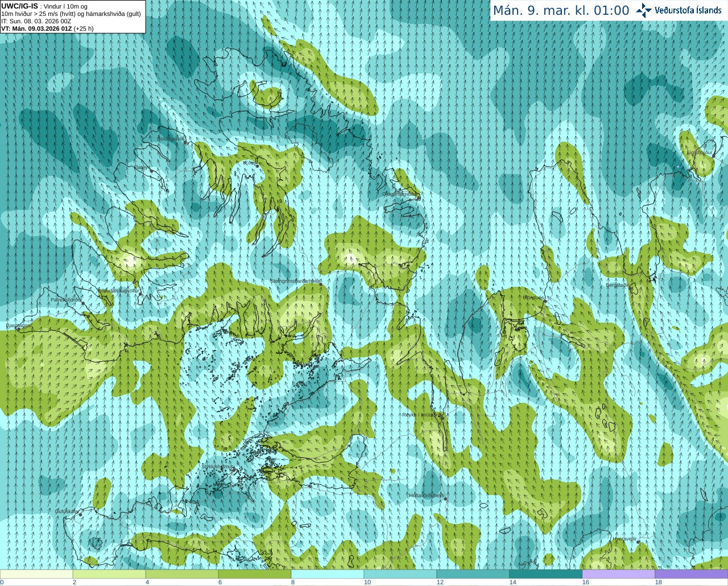
Task: Click the Bergstaðir station label
Action: click(x=617, y=285)
